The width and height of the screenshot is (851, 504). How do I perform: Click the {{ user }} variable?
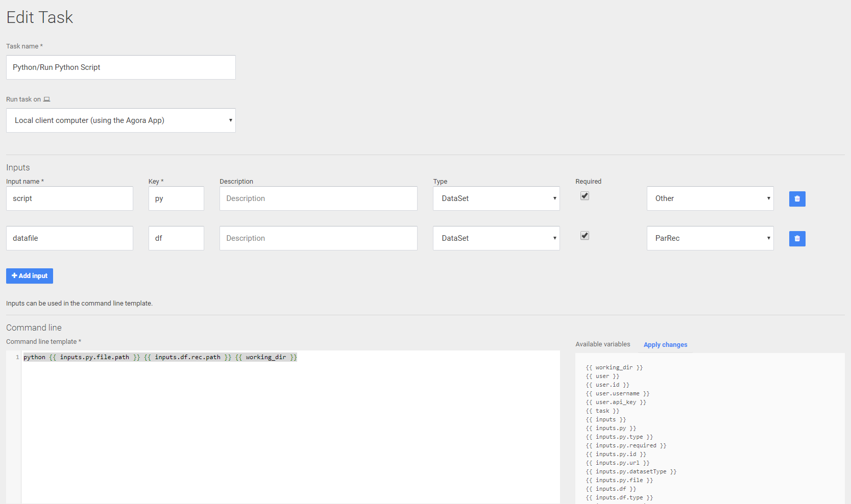point(602,376)
